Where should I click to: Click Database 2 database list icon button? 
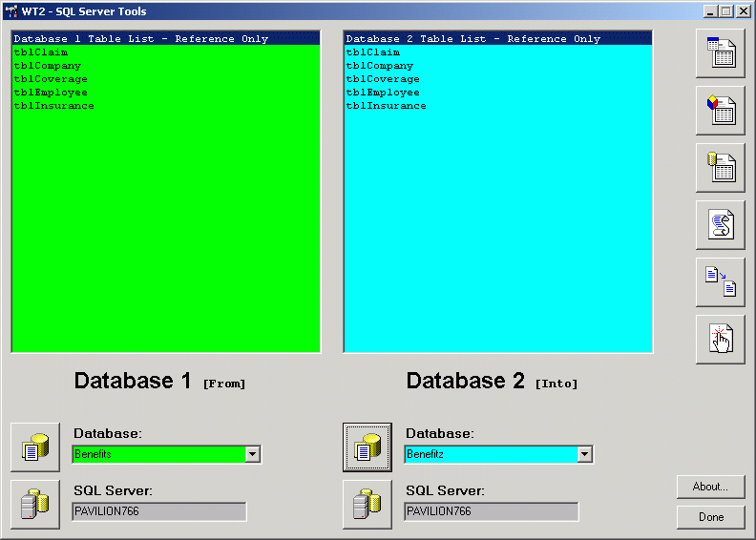pos(367,447)
